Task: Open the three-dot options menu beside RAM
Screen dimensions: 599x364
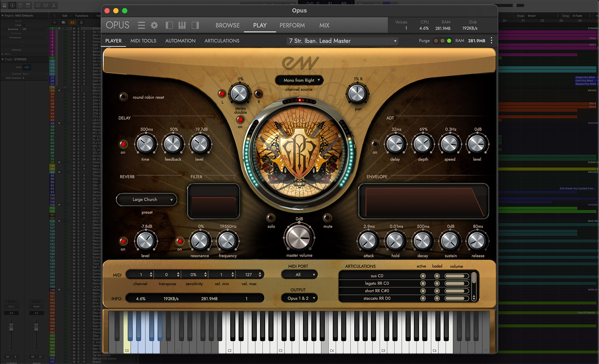Action: 491,41
